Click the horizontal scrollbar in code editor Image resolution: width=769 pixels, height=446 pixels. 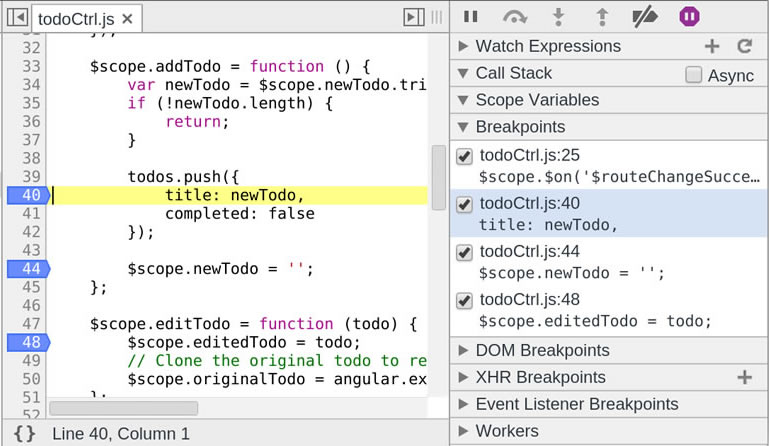123,408
